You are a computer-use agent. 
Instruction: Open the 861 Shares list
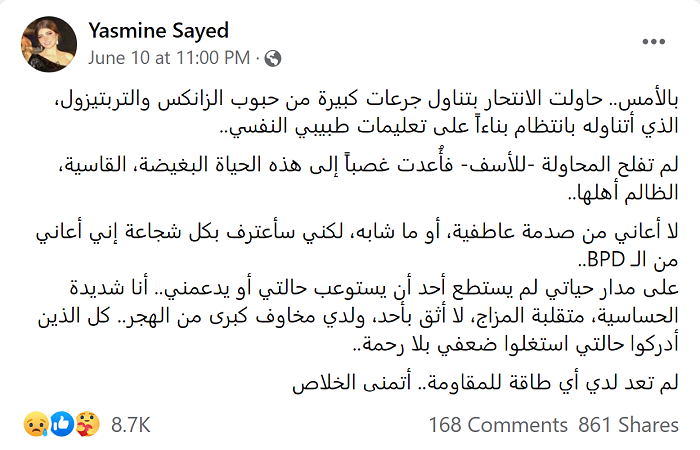629,425
